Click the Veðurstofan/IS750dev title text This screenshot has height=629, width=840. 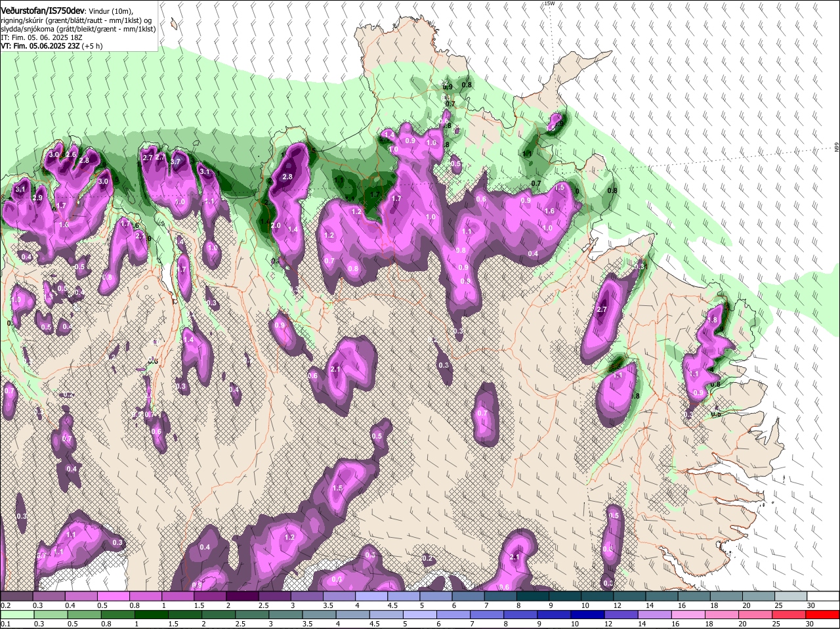43,11
